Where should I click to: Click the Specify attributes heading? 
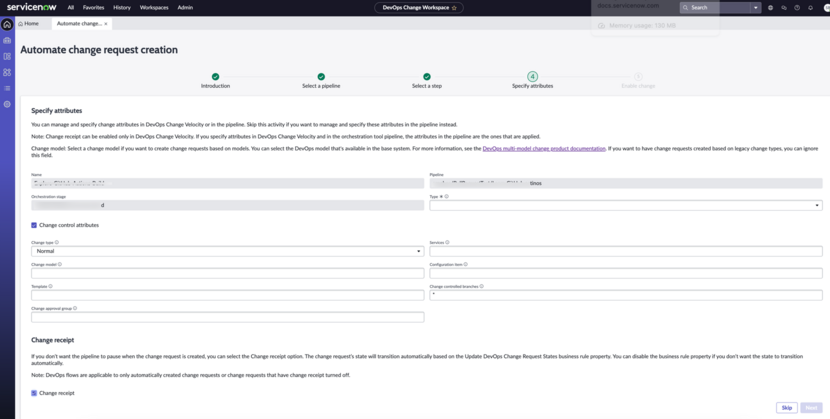coord(57,111)
